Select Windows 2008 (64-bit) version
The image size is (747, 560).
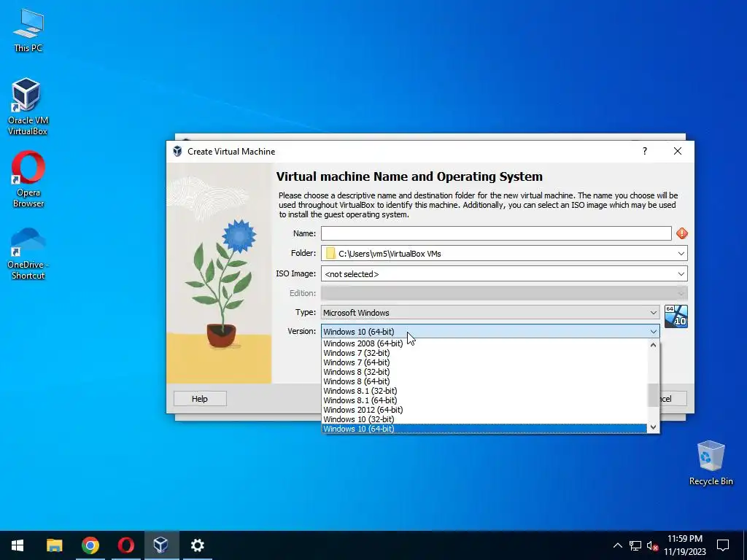click(484, 343)
